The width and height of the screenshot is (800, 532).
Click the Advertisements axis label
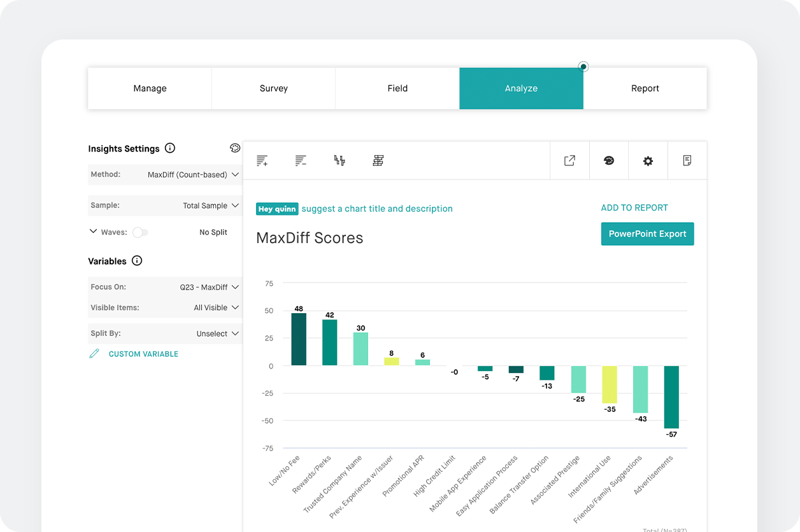(654, 475)
